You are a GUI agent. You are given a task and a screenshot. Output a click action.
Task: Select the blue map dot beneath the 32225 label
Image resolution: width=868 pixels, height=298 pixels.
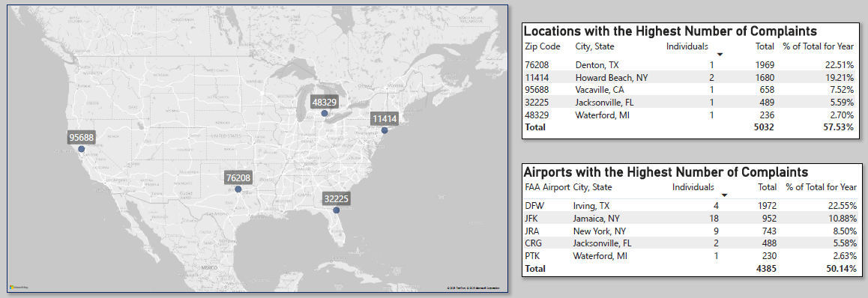pos(336,210)
